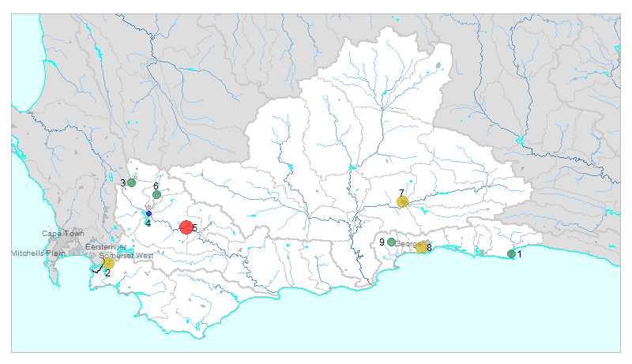Image resolution: width=632 pixels, height=364 pixels.
Task: Select the green marker numbered 6
Action: (156, 194)
